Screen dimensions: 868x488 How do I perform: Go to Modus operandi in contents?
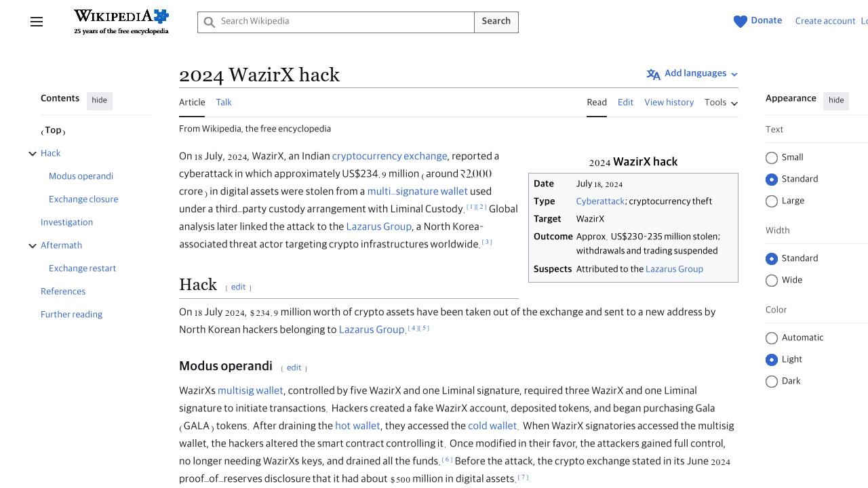[81, 176]
